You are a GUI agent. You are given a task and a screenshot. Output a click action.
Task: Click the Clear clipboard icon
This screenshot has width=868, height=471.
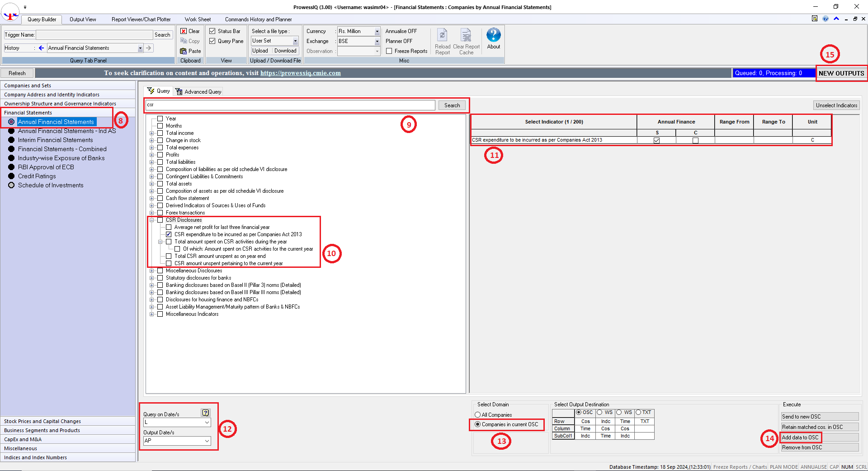coord(184,31)
